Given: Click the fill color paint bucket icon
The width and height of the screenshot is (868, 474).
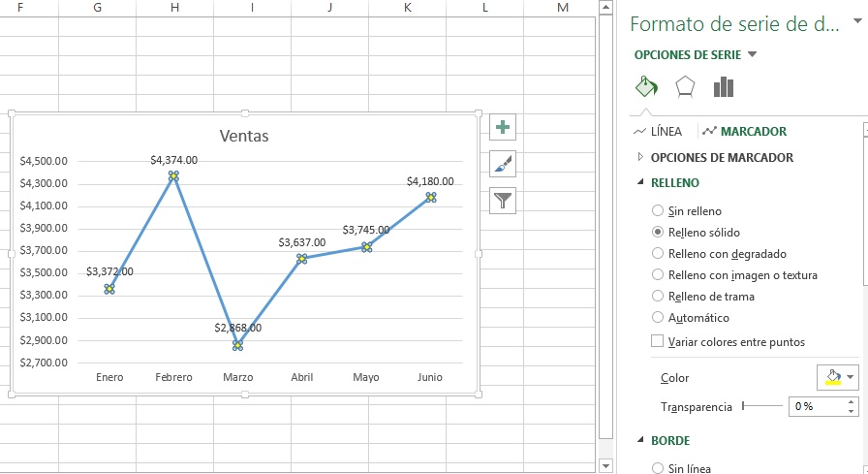Looking at the screenshot, I should (x=831, y=377).
